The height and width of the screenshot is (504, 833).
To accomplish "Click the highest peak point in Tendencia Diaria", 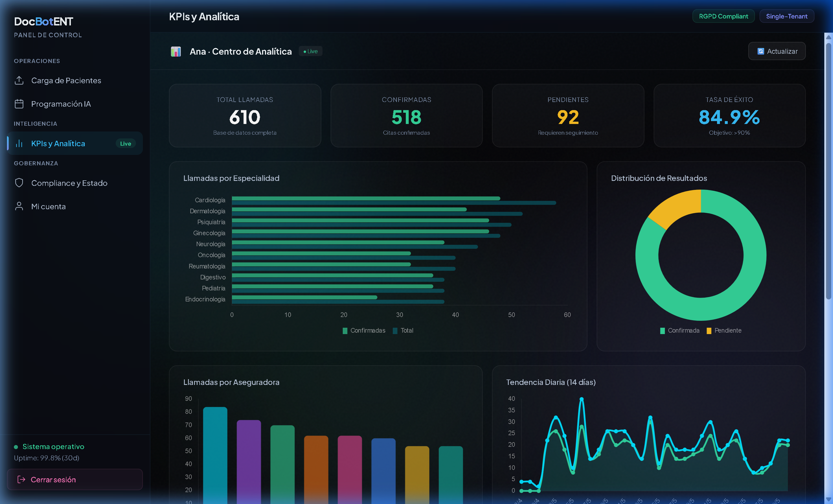I will pyautogui.click(x=581, y=399).
